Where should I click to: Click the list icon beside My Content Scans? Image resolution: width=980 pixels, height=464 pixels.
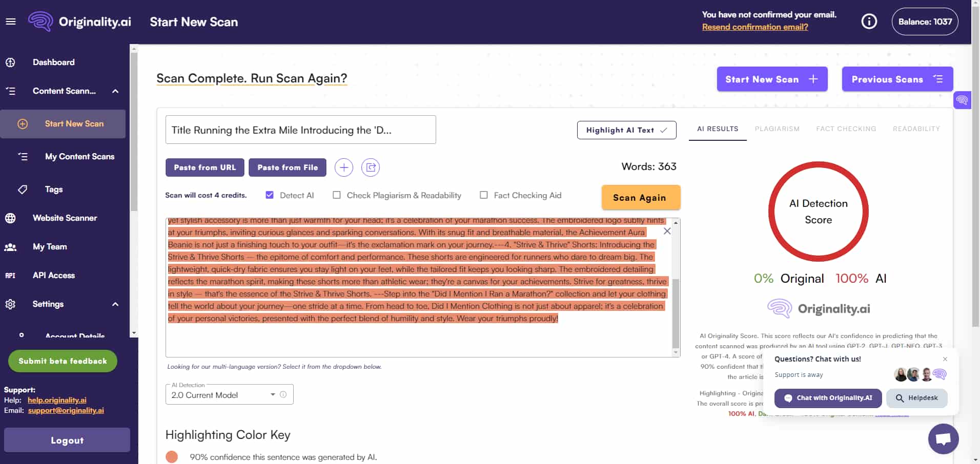pyautogui.click(x=23, y=157)
